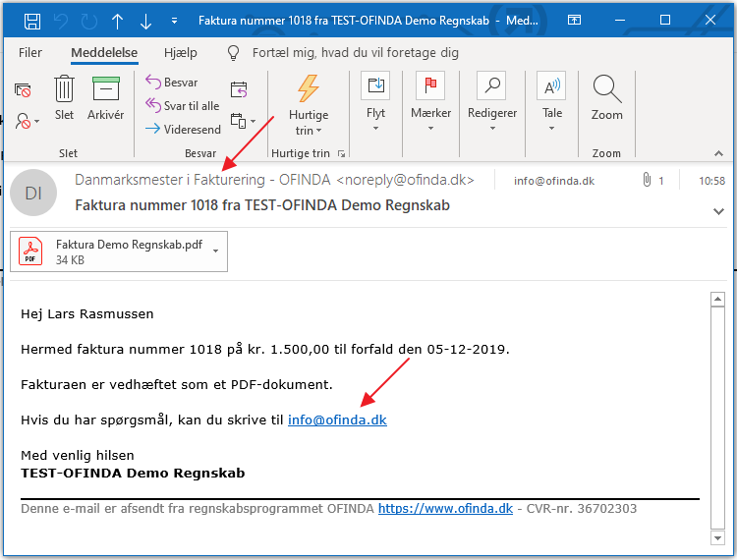Open the Filer menu
This screenshot has height=560, width=737.
click(30, 53)
